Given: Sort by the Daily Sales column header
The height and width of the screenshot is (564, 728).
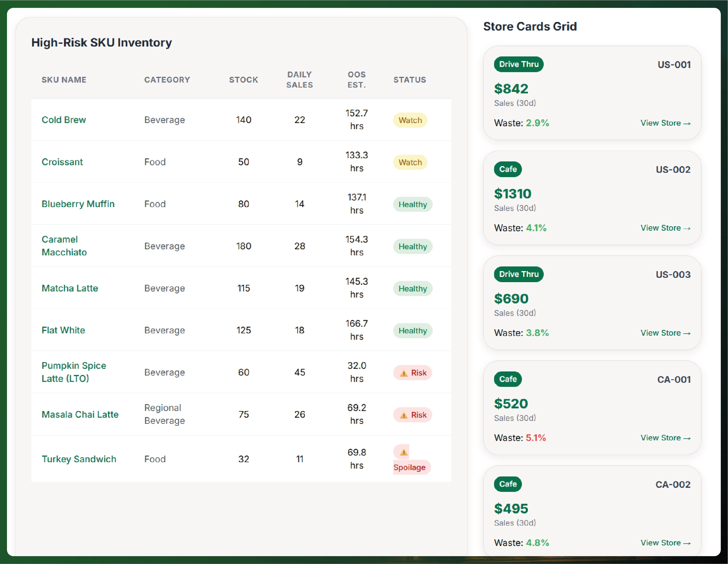Looking at the screenshot, I should coord(299,80).
